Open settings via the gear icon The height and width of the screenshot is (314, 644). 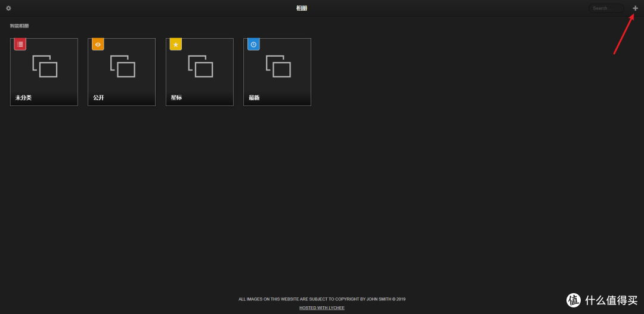[x=8, y=8]
